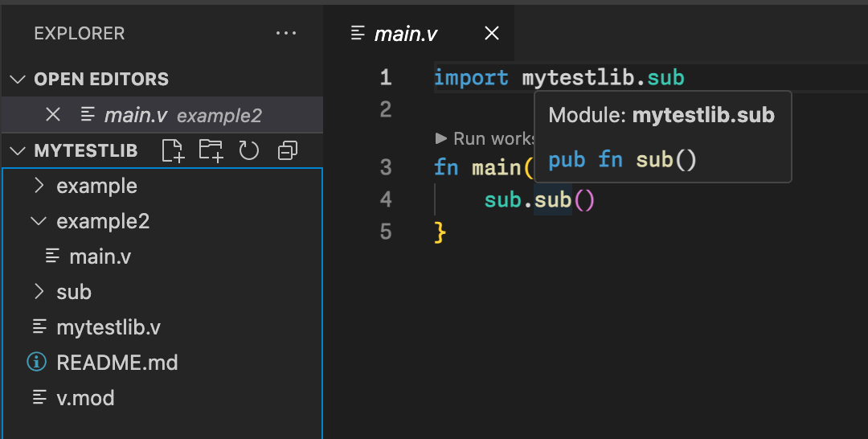The height and width of the screenshot is (439, 868).
Task: Open the mytestlib.v file
Action: pos(108,327)
